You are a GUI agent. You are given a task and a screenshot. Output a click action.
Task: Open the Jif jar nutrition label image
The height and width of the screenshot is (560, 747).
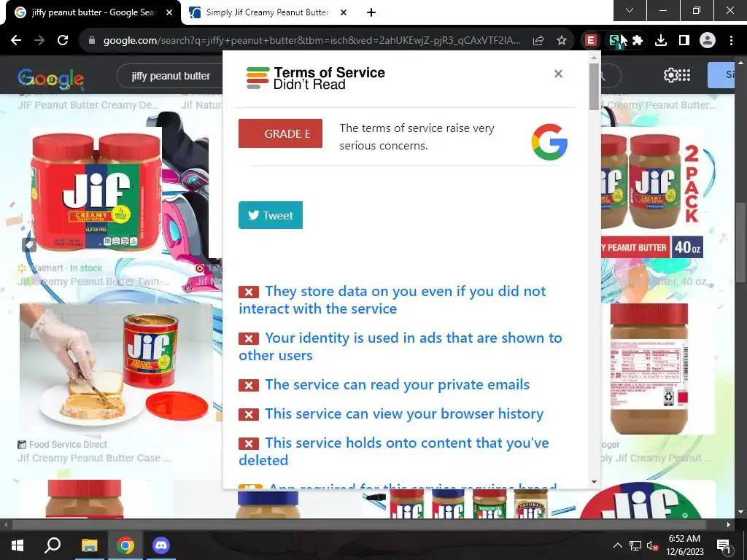click(x=649, y=369)
